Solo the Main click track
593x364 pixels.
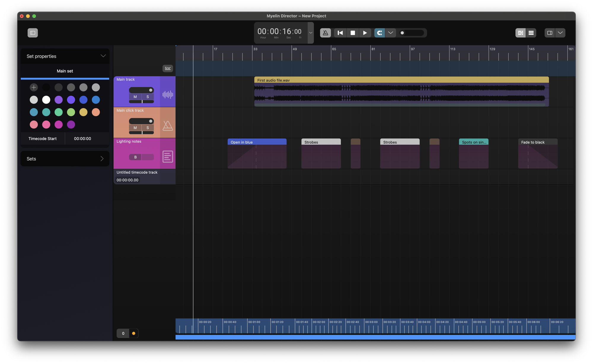click(148, 128)
